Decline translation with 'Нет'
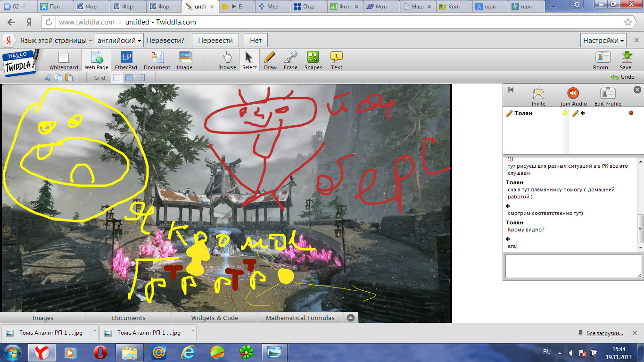This screenshot has height=362, width=644. (256, 41)
